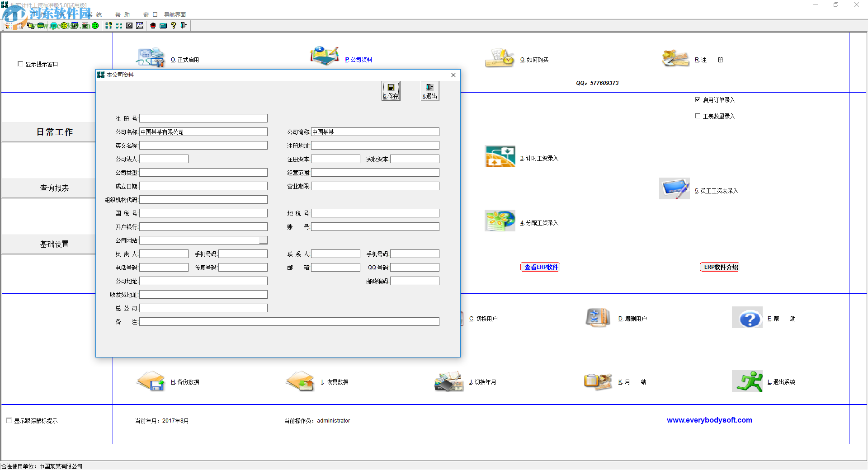868x470 pixels.
Task: Click the 备注 input field
Action: 289,322
